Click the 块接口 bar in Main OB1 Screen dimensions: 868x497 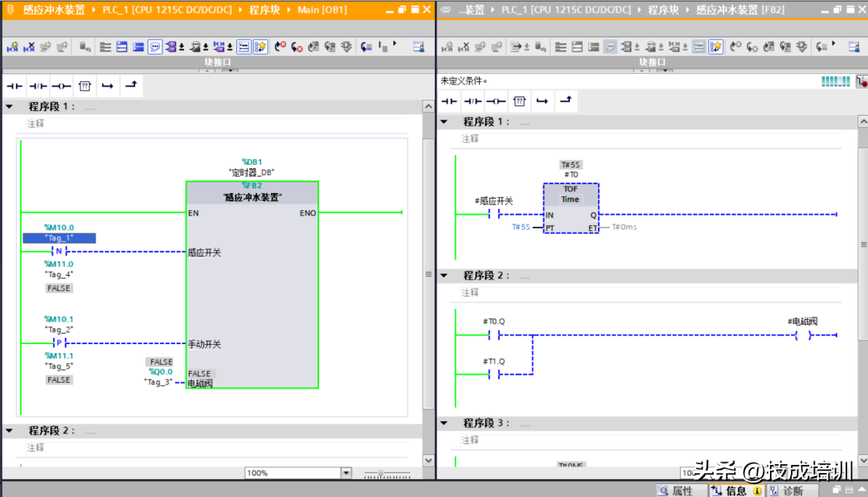(217, 62)
